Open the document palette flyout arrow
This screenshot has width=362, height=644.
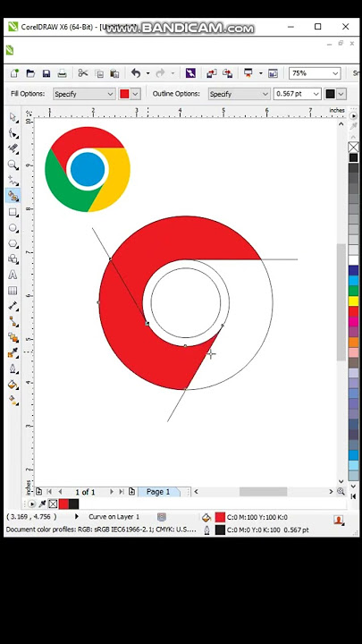(x=31, y=504)
